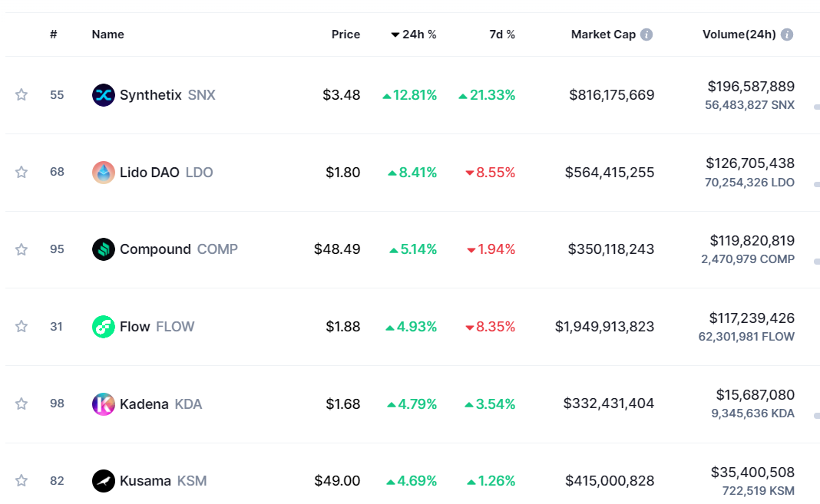The width and height of the screenshot is (820, 504).
Task: Toggle watchlist star for Compound
Action: (21, 249)
